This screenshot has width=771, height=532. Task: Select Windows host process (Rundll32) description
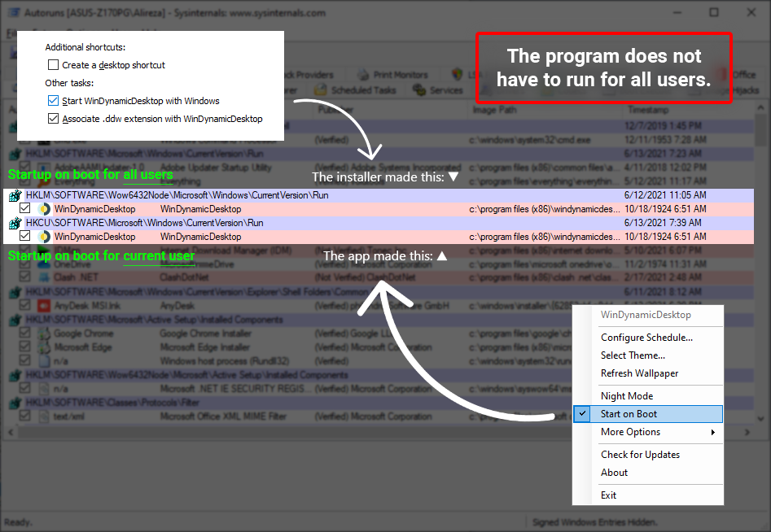click(224, 361)
